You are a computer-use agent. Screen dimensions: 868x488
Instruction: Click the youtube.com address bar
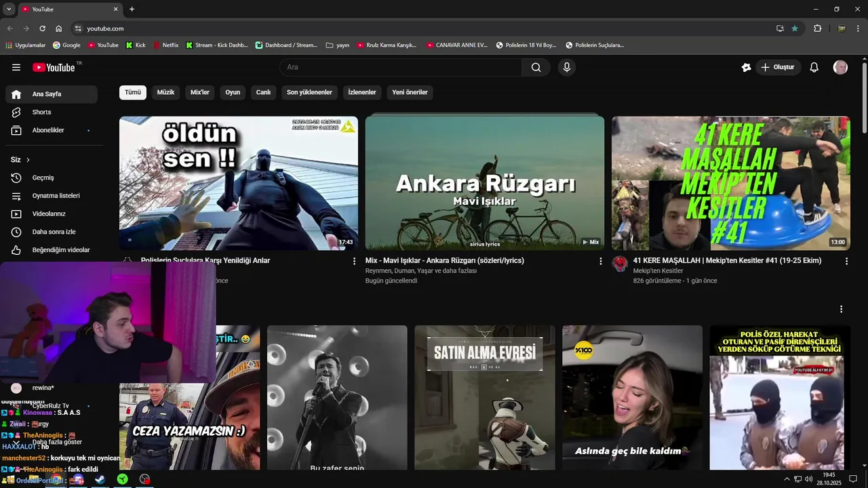(x=427, y=28)
